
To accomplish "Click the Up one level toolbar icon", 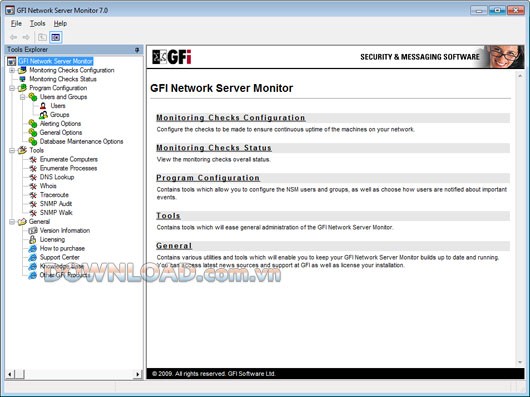I will click(x=42, y=37).
